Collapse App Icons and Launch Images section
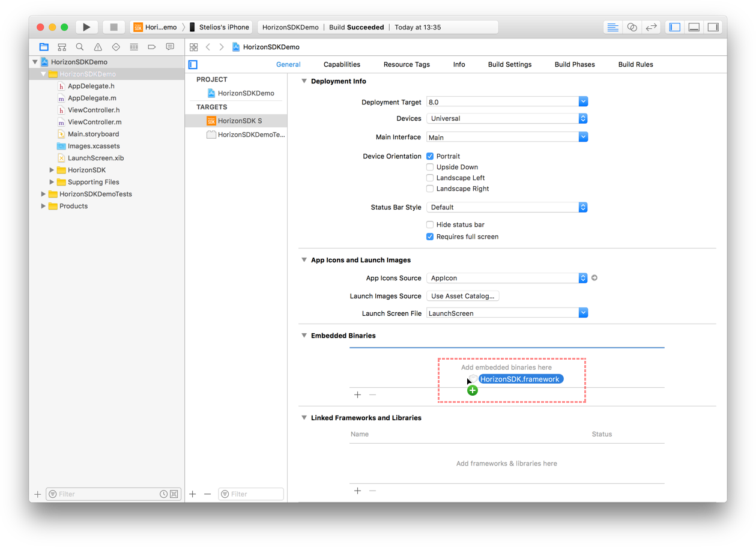 coord(304,260)
